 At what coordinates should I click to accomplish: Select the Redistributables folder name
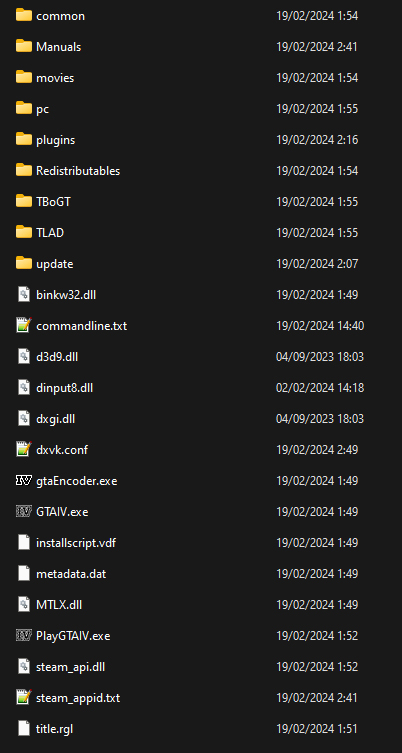coord(78,170)
